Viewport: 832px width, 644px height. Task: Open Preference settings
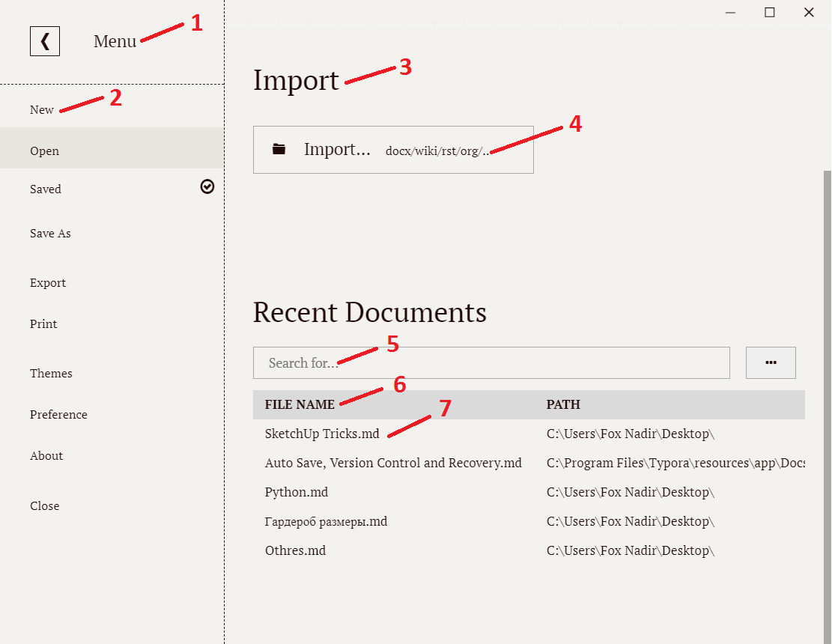pos(58,414)
